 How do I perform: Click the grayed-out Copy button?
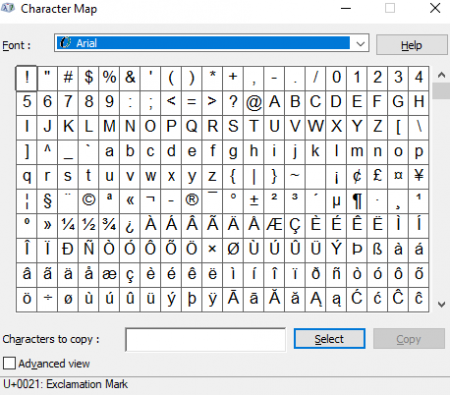(409, 339)
